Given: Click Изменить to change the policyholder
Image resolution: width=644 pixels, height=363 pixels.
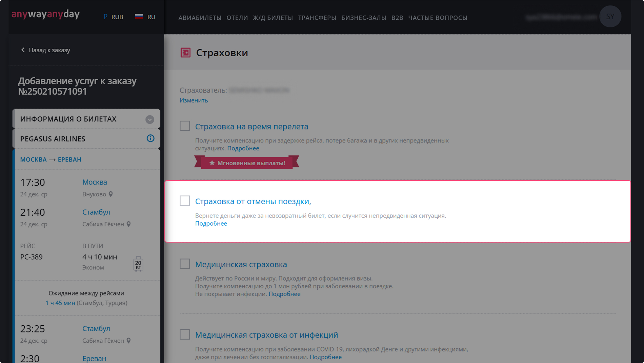Looking at the screenshot, I should tap(194, 100).
